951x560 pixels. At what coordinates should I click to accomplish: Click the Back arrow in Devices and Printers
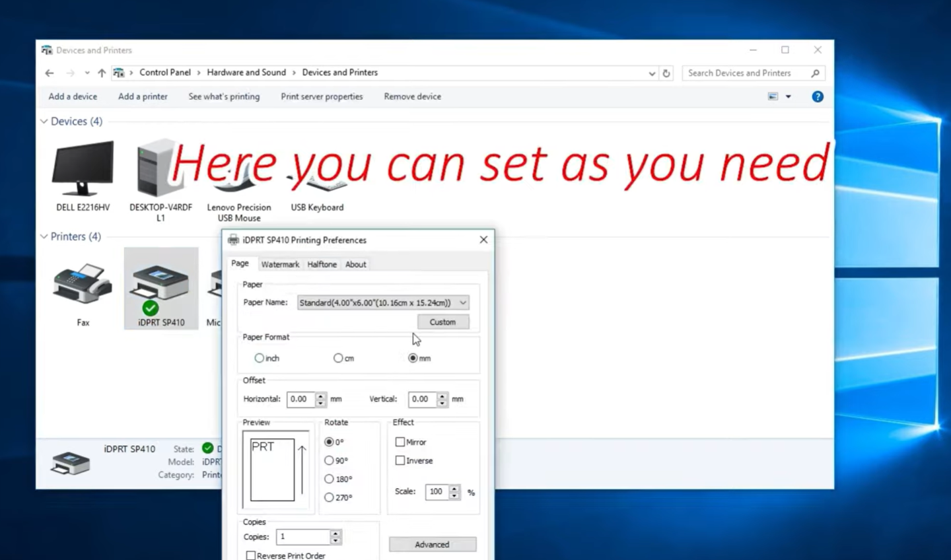pyautogui.click(x=50, y=73)
